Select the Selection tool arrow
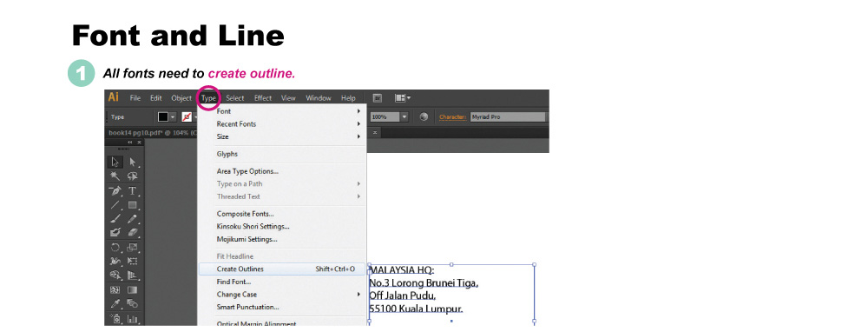The width and height of the screenshot is (868, 332). tap(115, 162)
